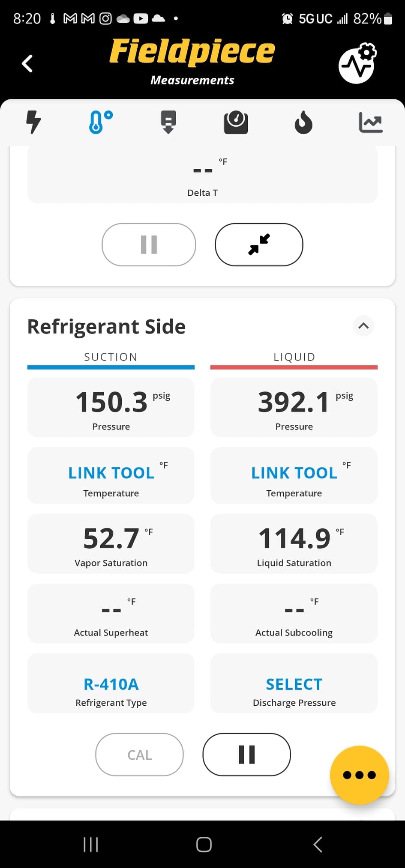
Task: Open the trend chart tab
Action: coord(371,122)
